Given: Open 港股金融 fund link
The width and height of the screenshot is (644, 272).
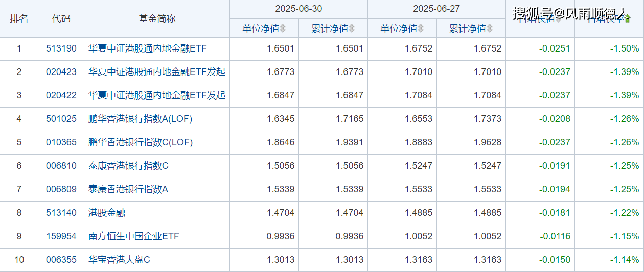Looking at the screenshot, I should click(107, 213).
